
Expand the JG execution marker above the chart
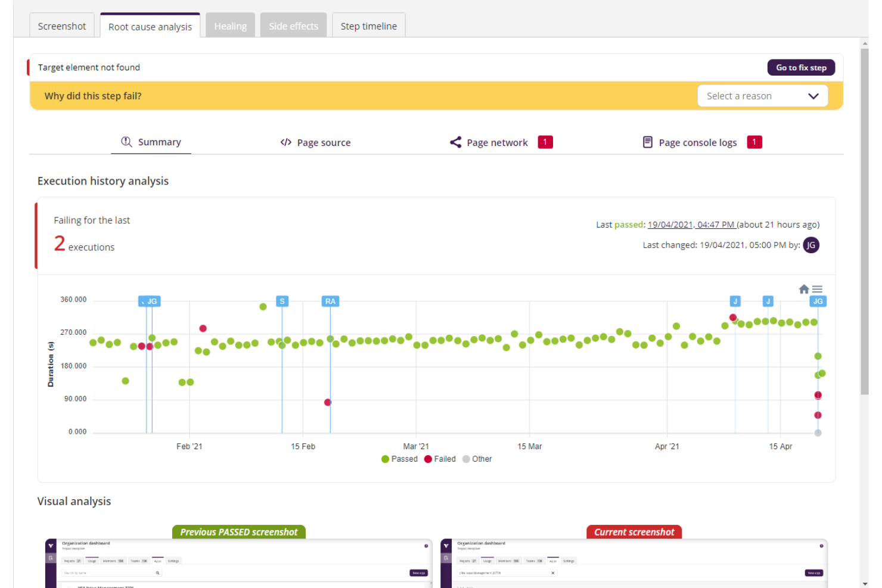pyautogui.click(x=149, y=301)
